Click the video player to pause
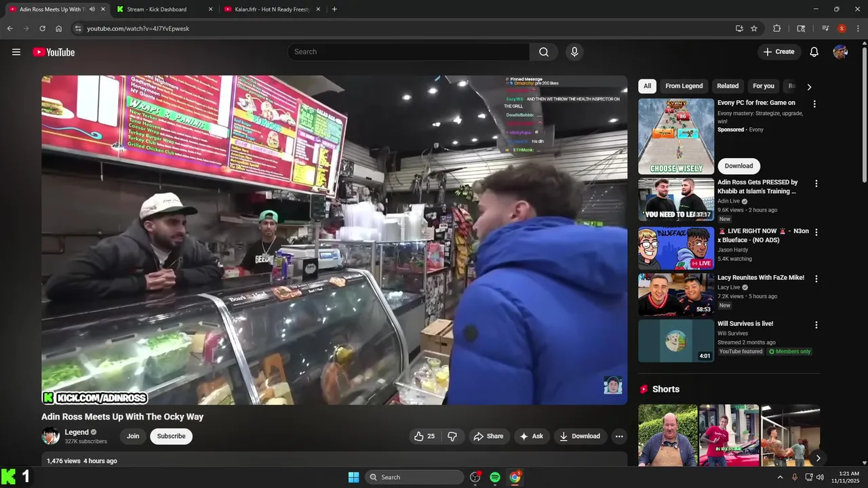Screen dimensions: 868x488 click(334, 240)
